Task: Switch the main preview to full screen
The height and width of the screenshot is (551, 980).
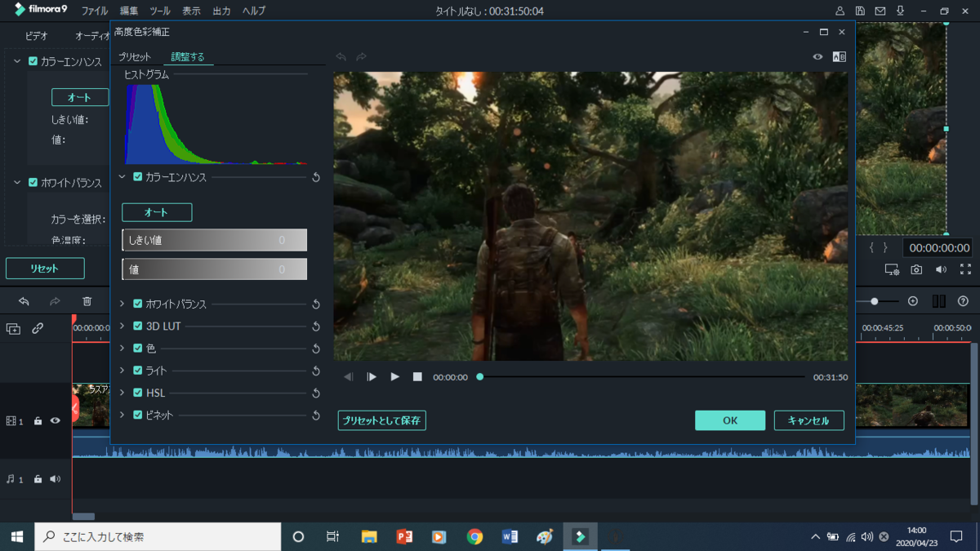Action: pyautogui.click(x=965, y=269)
